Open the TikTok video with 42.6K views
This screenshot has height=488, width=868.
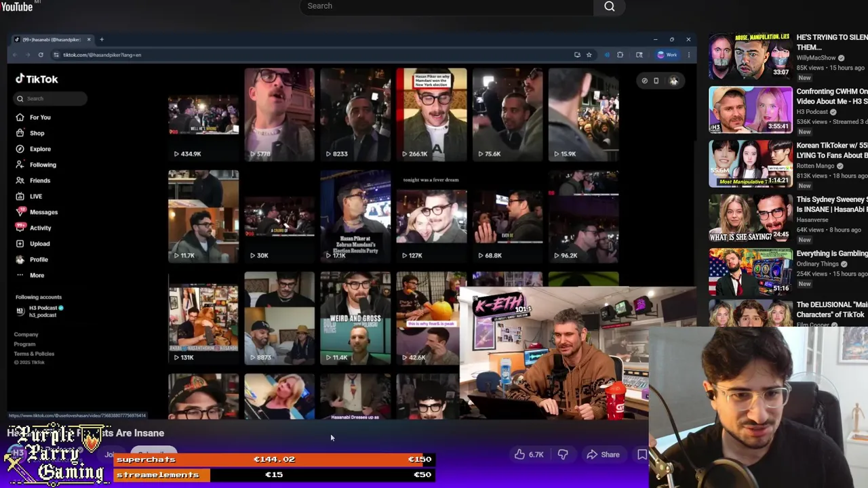[427, 318]
